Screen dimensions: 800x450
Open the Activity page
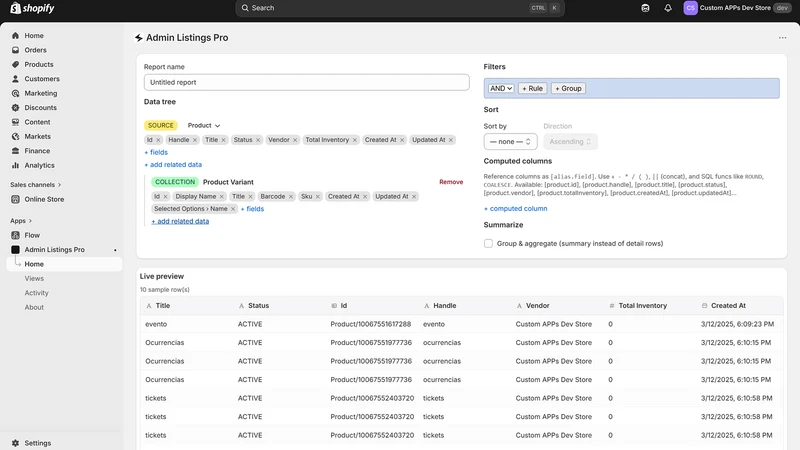[37, 293]
